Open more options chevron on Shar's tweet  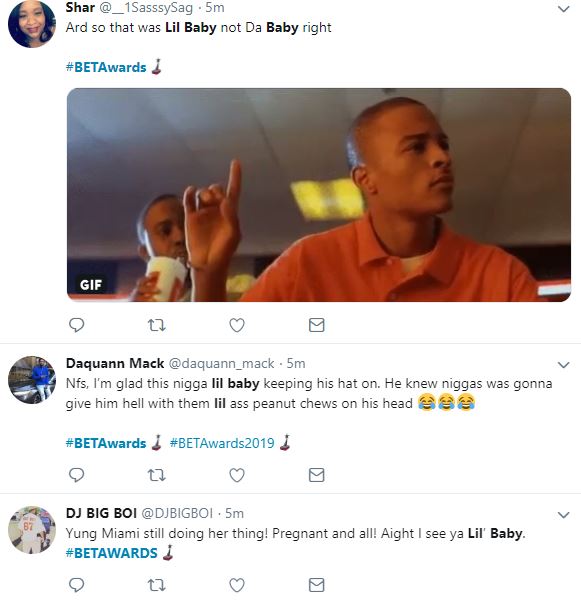(563, 9)
